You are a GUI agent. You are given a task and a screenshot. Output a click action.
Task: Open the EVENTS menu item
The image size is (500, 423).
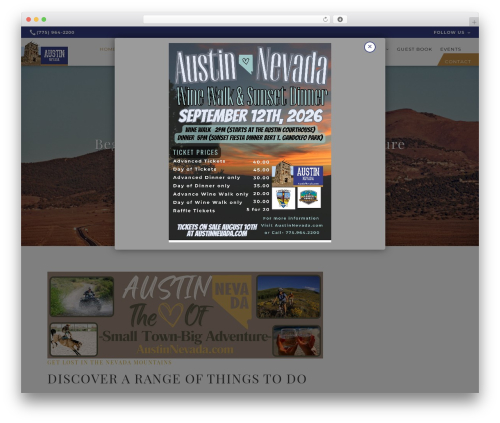coord(450,49)
